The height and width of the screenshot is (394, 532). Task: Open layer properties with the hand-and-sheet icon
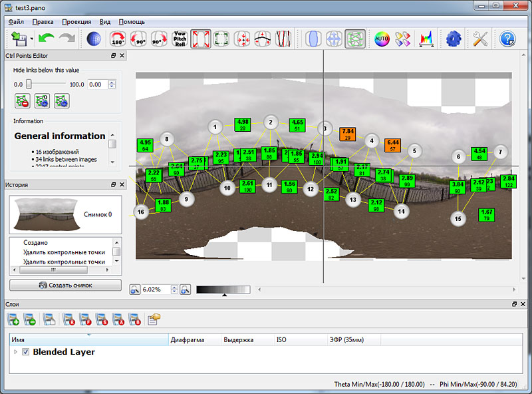click(x=154, y=319)
